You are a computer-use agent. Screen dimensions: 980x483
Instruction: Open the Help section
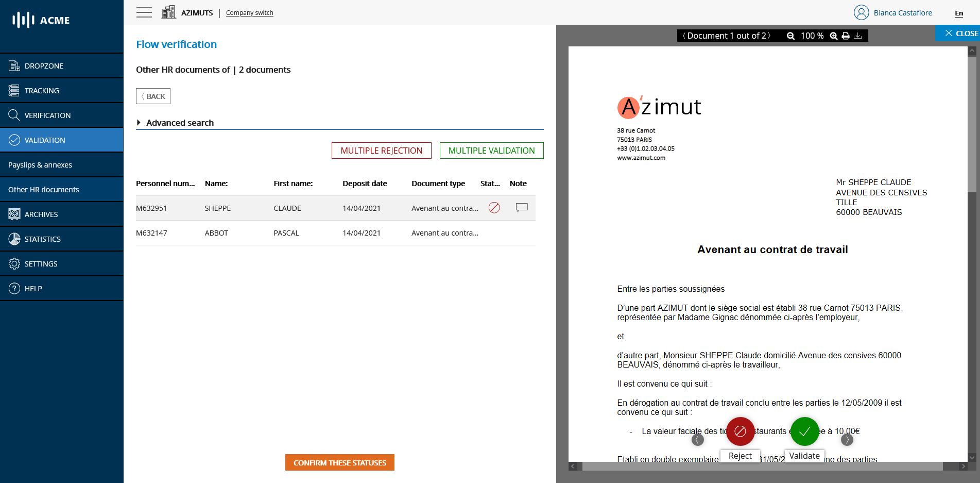pyautogui.click(x=33, y=288)
